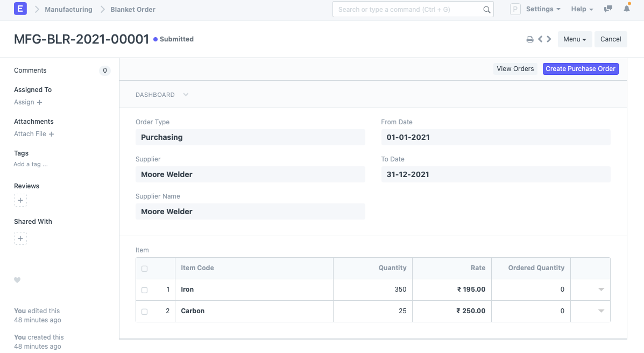Add a review with plus box

(x=20, y=201)
